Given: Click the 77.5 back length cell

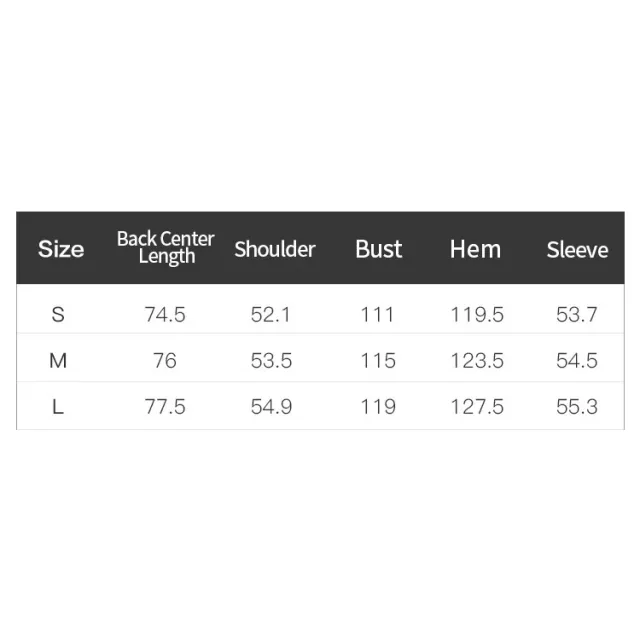Looking at the screenshot, I should point(165,407).
